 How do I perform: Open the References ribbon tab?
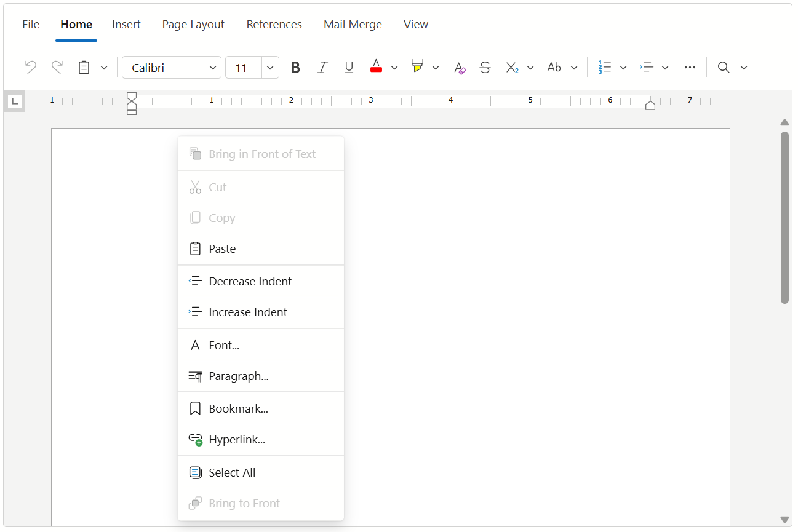tap(274, 24)
